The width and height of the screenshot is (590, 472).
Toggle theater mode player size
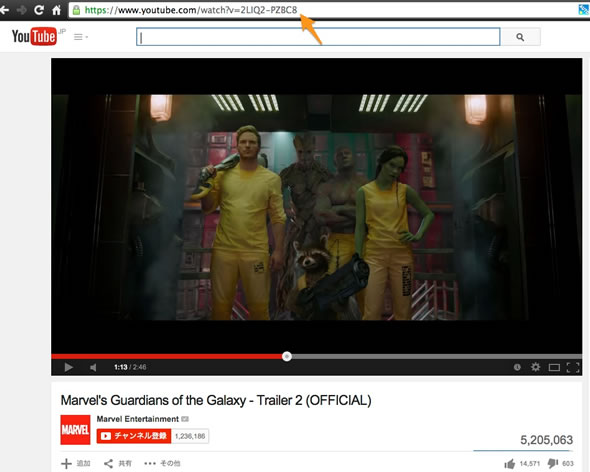[x=554, y=367]
